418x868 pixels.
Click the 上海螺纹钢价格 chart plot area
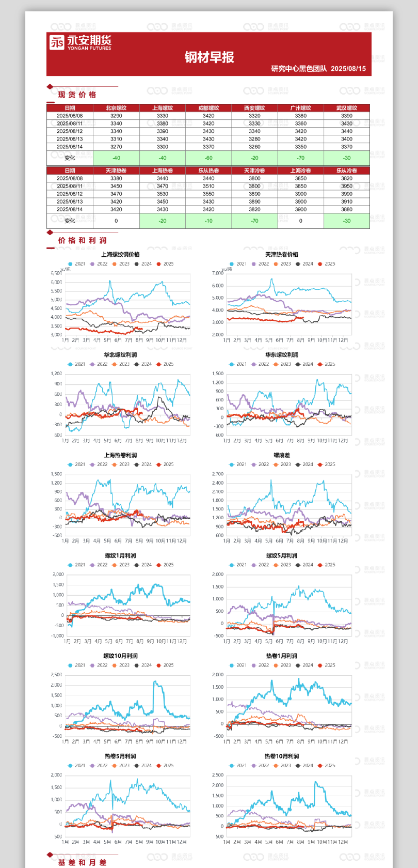pyautogui.click(x=127, y=304)
